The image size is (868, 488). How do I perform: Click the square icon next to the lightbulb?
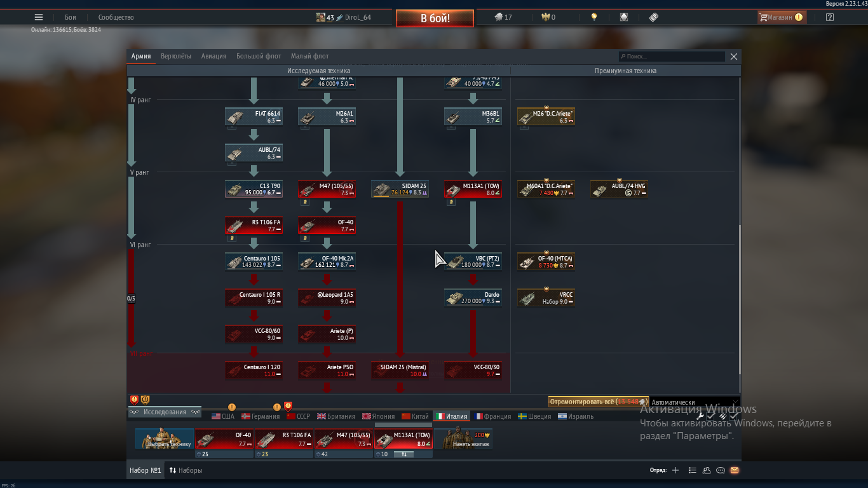(624, 17)
